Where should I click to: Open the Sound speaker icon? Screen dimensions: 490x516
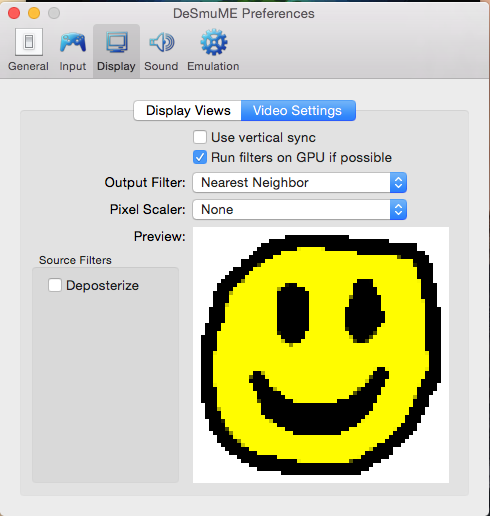161,42
